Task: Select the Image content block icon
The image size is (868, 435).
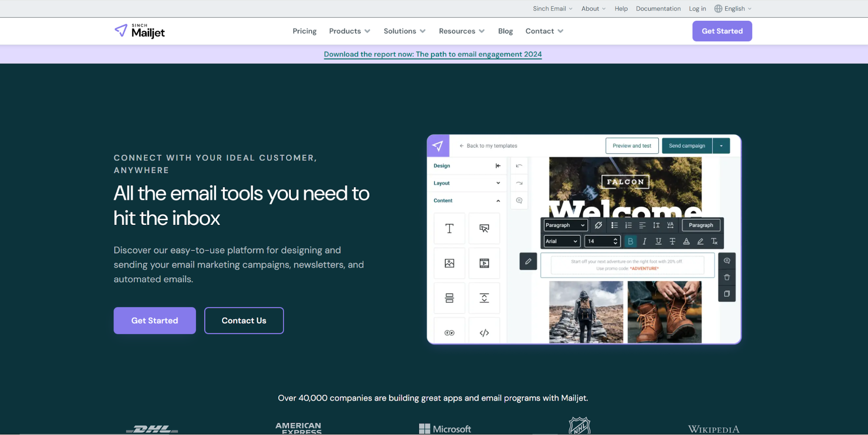Action: [449, 263]
